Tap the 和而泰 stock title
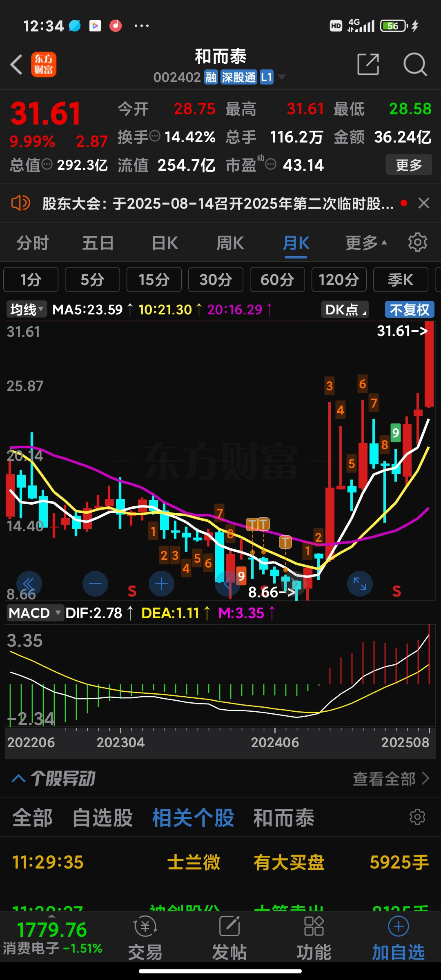This screenshot has width=441, height=980. point(220,56)
